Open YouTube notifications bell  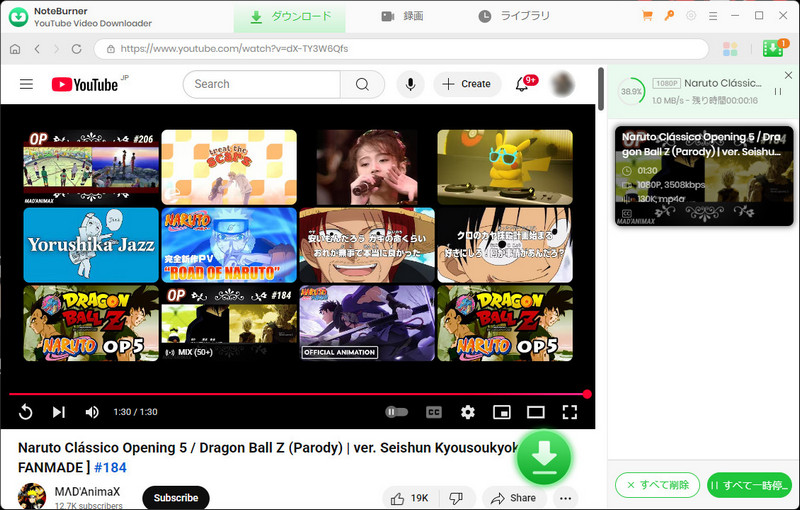[x=522, y=84]
